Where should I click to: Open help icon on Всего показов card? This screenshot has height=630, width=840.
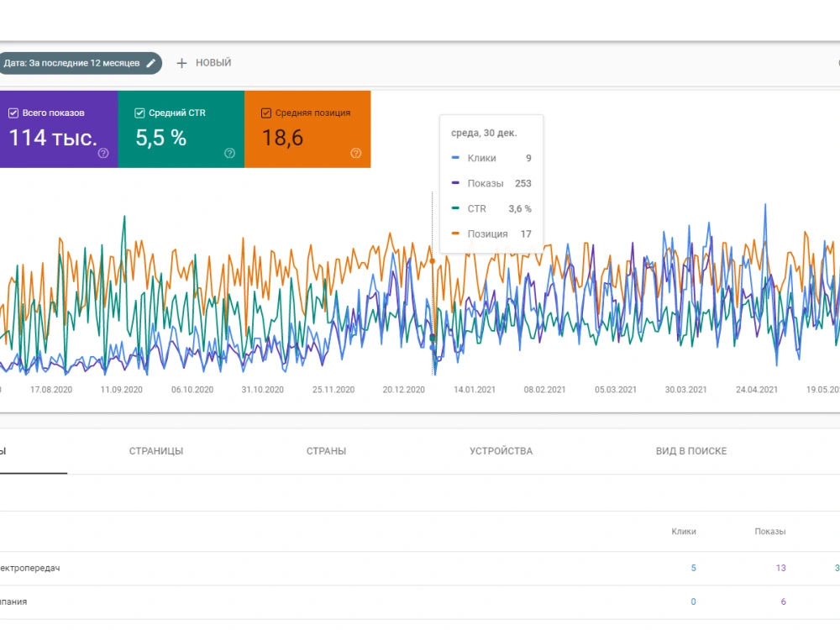click(x=103, y=153)
